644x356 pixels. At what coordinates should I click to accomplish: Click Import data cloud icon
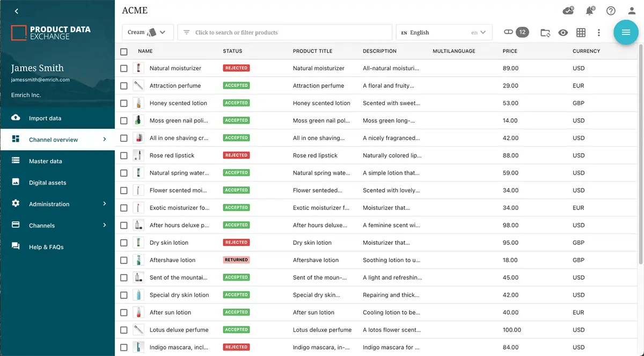pos(16,118)
